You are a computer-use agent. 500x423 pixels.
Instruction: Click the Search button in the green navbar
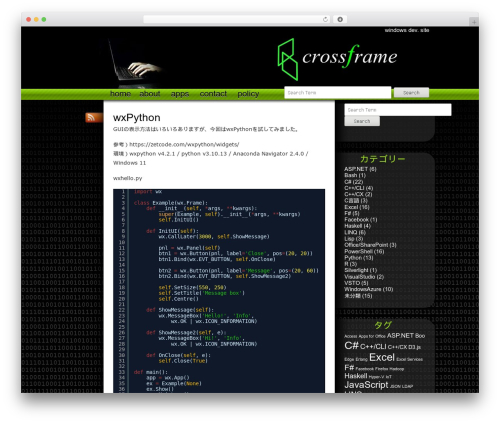(x=411, y=93)
